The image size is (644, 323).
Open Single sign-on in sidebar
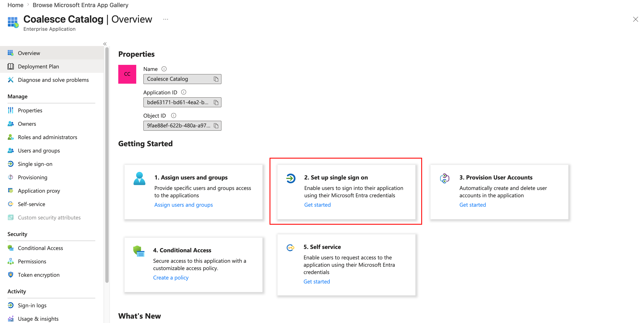[35, 164]
